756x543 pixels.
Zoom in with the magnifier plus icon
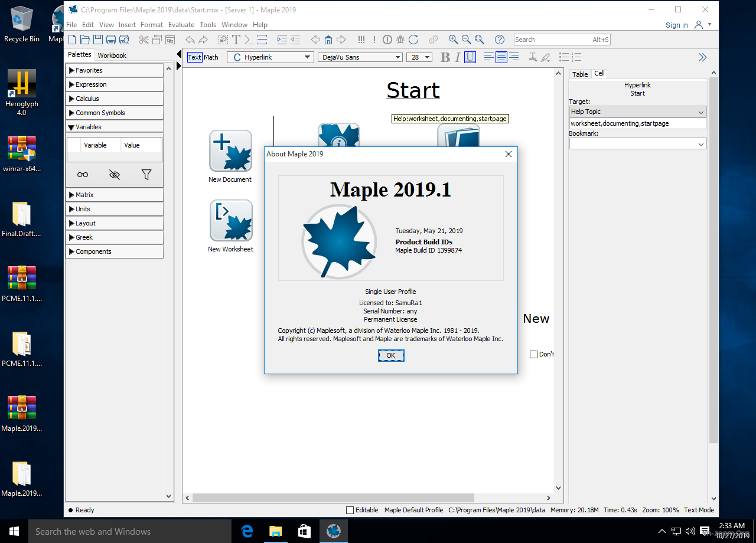[x=454, y=40]
